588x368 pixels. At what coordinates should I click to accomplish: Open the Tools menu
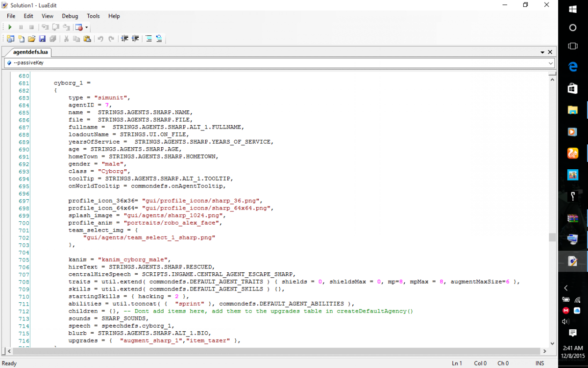93,16
